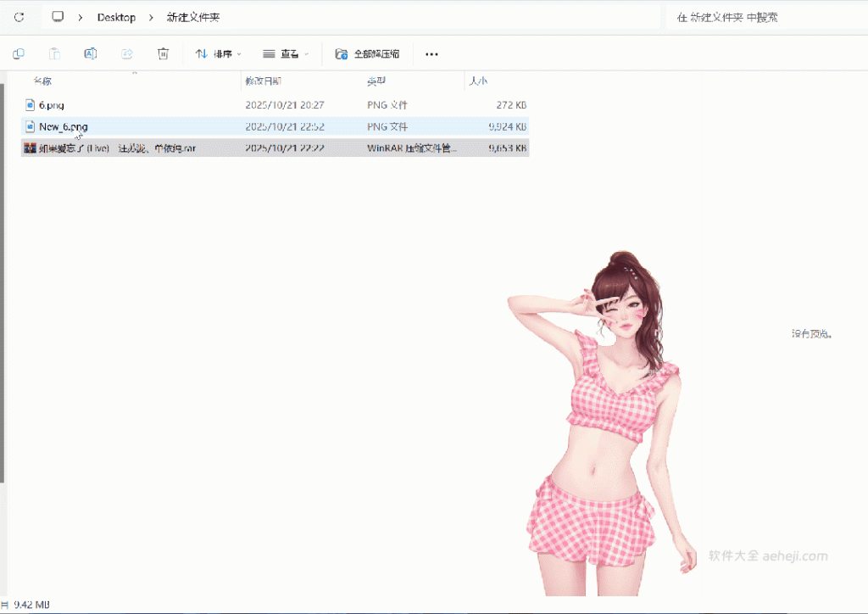The height and width of the screenshot is (614, 868).
Task: Click the This PC icon in breadcrumb bar
Action: pyautogui.click(x=56, y=16)
